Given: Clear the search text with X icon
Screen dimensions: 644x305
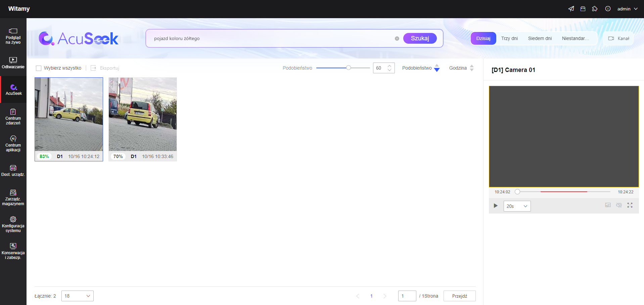Looking at the screenshot, I should point(397,39).
